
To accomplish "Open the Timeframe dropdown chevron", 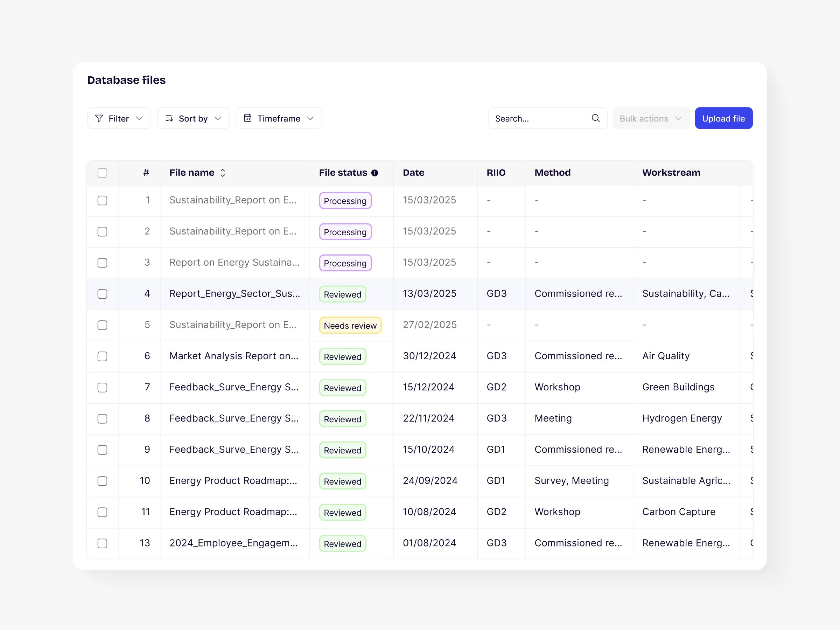I will point(310,118).
